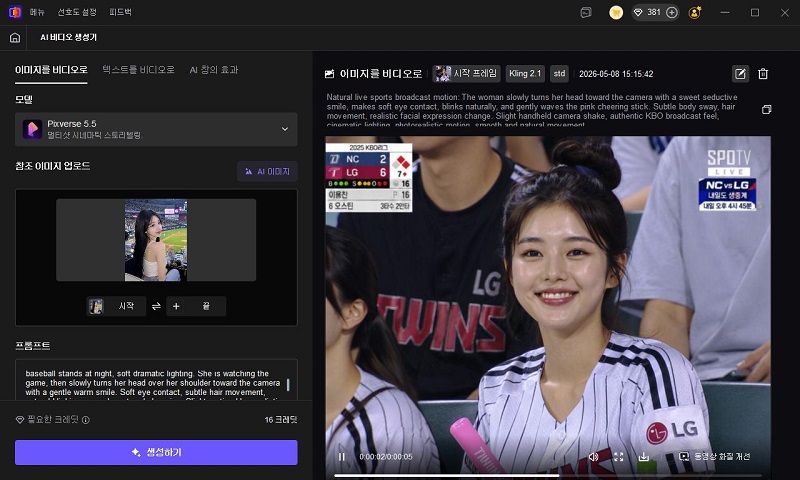Click the 0:00:02/0:00:05 time display
This screenshot has width=800, height=480.
pyautogui.click(x=386, y=457)
